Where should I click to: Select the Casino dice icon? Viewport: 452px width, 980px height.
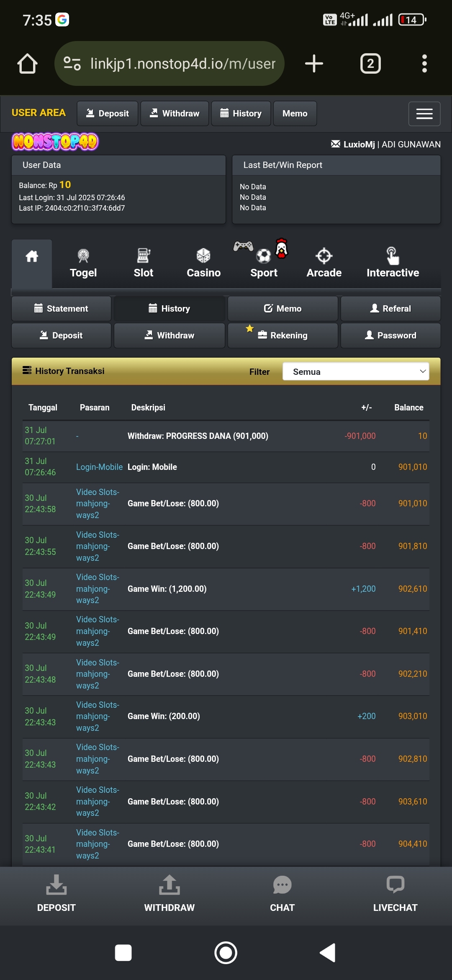point(203,256)
